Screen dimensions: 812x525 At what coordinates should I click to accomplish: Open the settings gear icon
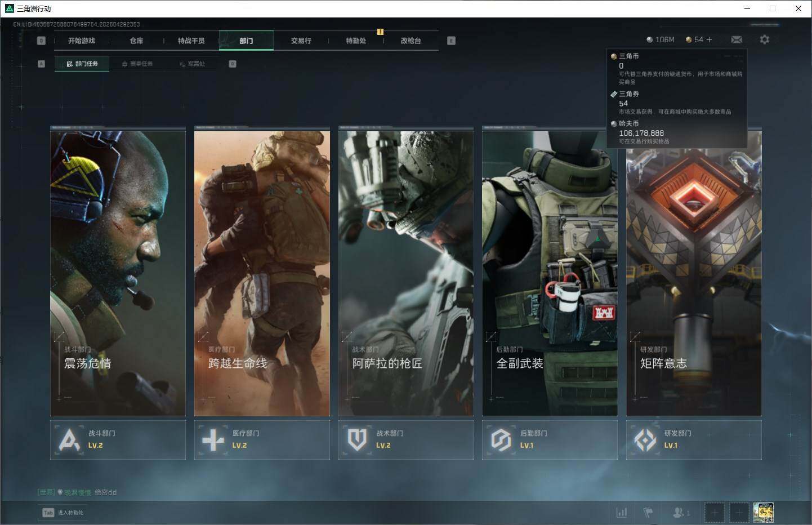(x=764, y=40)
